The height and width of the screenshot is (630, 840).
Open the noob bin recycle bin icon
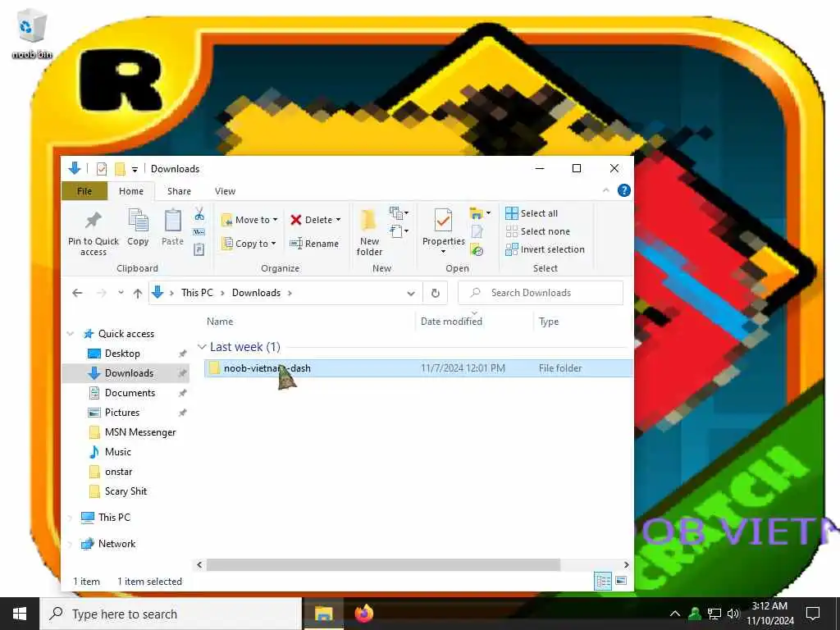(x=32, y=33)
